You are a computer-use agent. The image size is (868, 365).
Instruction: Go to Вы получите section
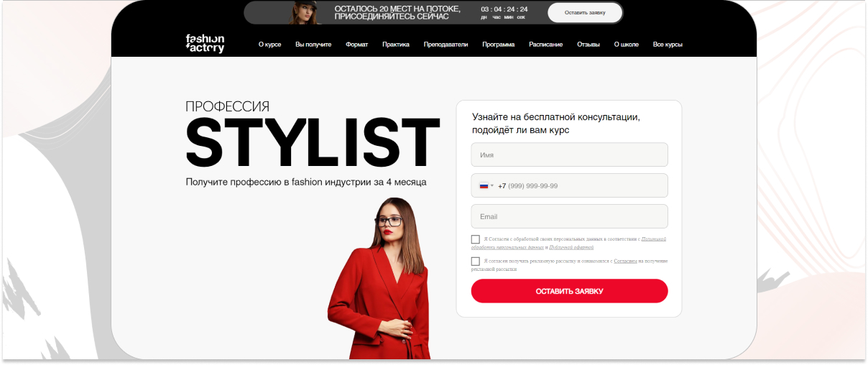313,45
